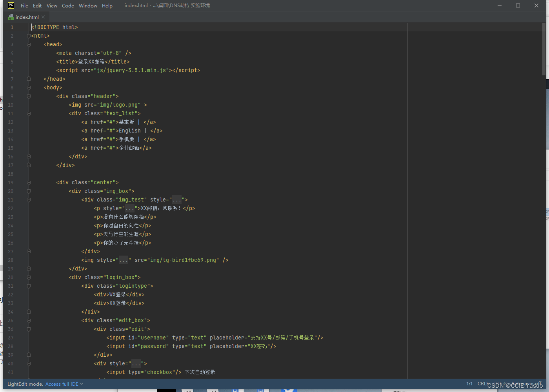Viewport: 549px width, 392px height.
Task: Expand folded style on the XX邮箱 paragraph
Action: coord(130,209)
